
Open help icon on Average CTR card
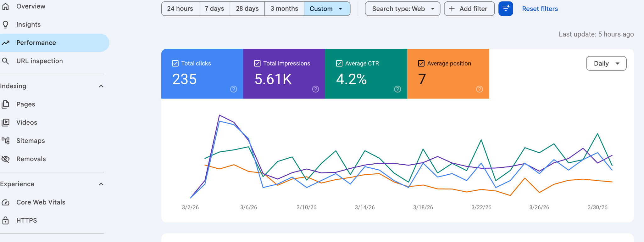point(397,89)
